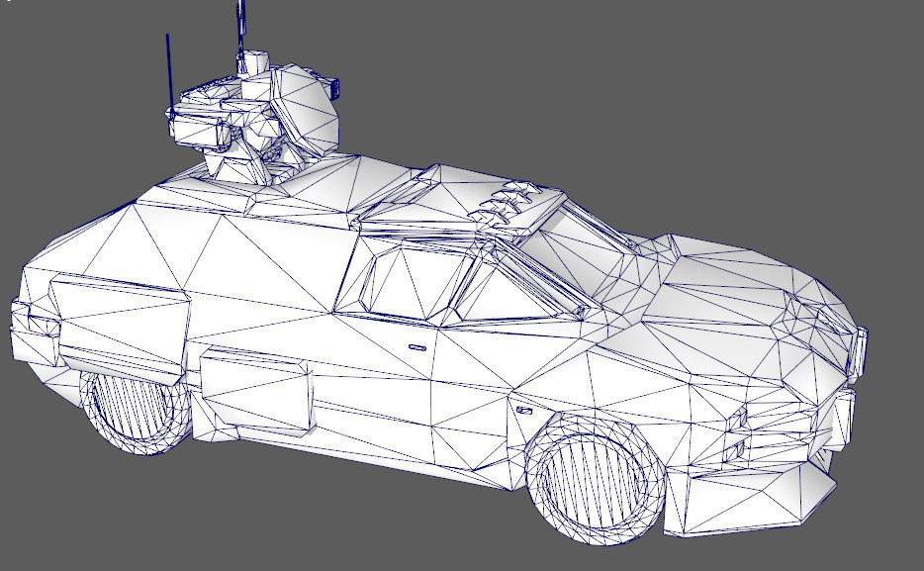Select the front wheel of the car model
Viewport: 924px width, 571px height.
coord(596,479)
